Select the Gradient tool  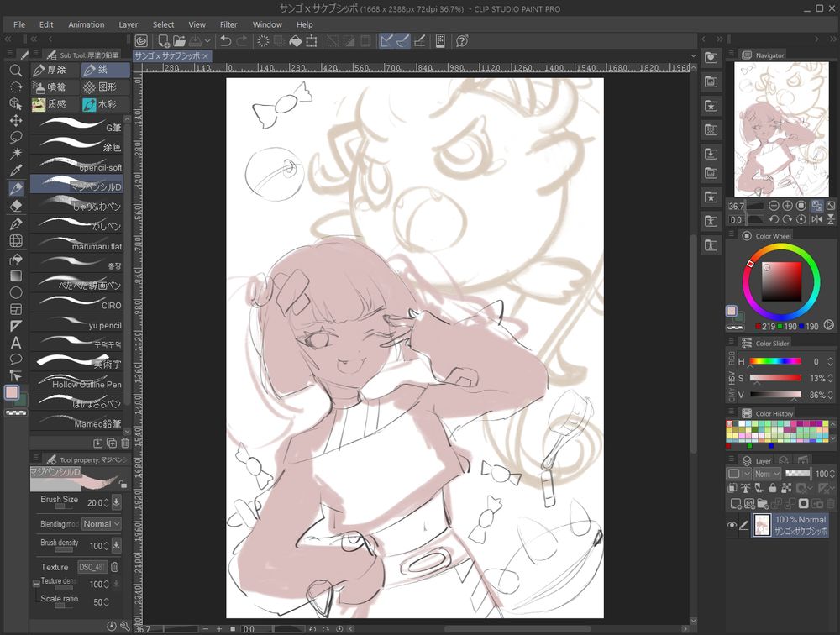(x=16, y=276)
